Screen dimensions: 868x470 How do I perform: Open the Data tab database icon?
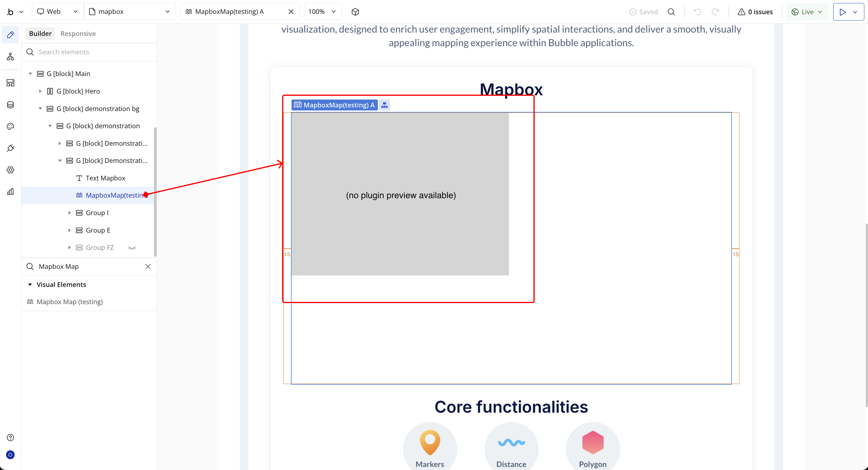11,105
